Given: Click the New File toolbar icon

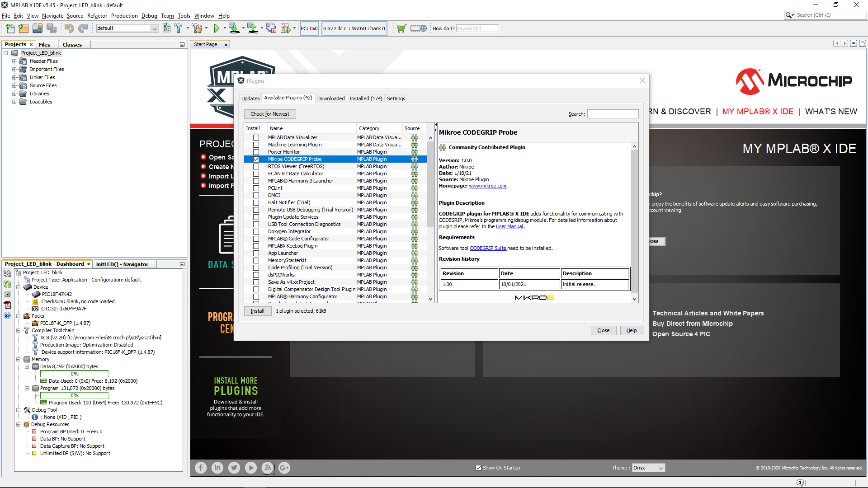Looking at the screenshot, I should click(10, 28).
